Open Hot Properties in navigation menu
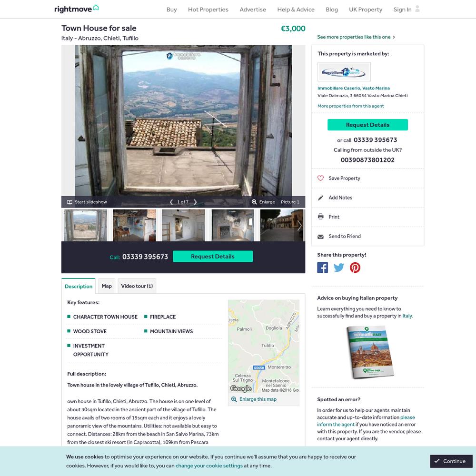The width and height of the screenshot is (476, 476). point(208,10)
